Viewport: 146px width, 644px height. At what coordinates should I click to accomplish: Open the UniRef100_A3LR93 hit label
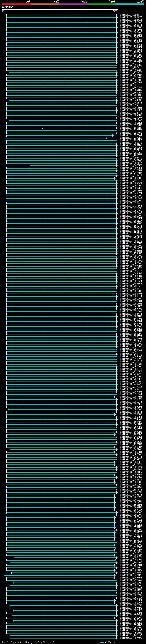pos(131,613)
